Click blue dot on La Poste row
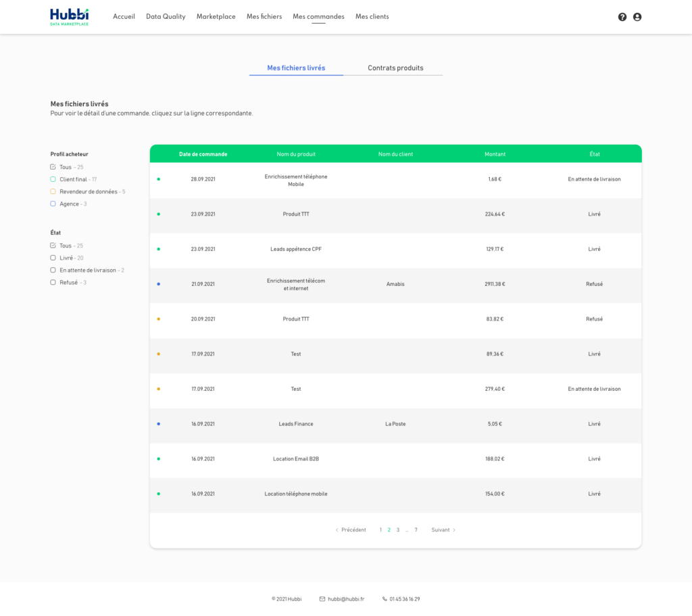The image size is (692, 616). (x=158, y=424)
